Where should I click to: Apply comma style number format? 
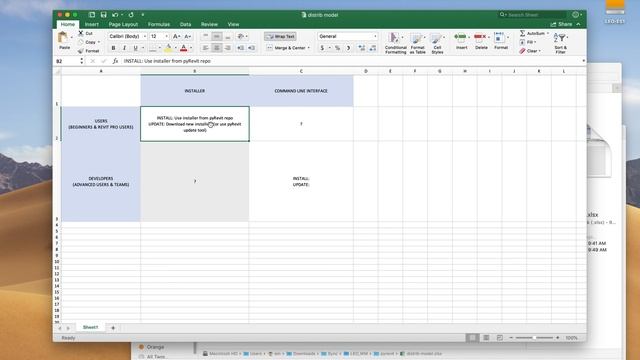pyautogui.click(x=348, y=48)
